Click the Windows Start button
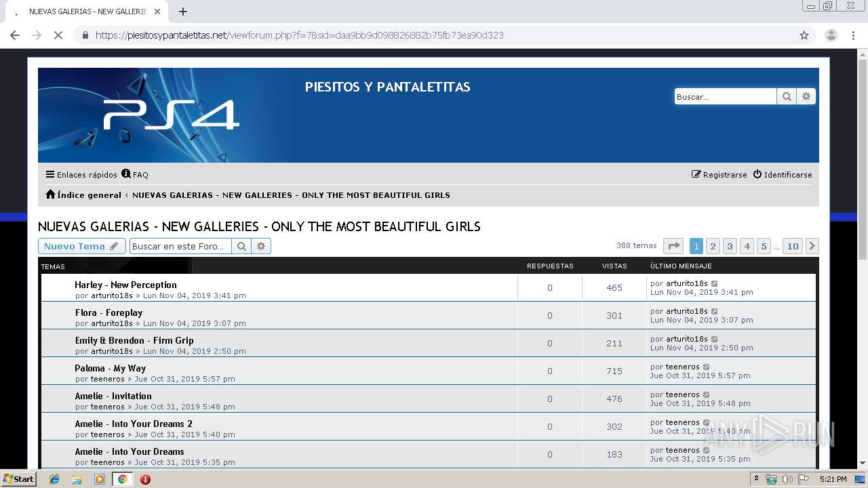Viewport: 868px width, 488px height. tap(19, 479)
